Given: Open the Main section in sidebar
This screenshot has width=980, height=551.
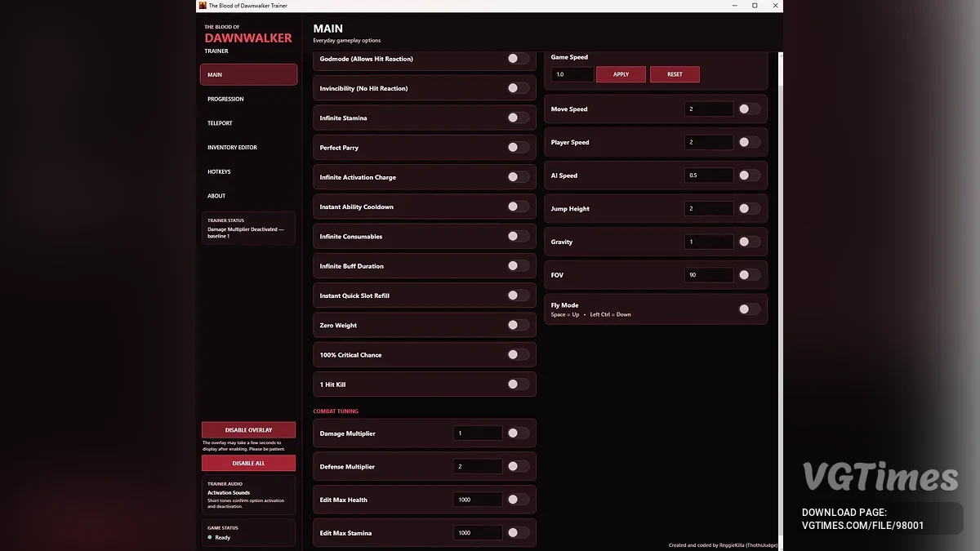Looking at the screenshot, I should click(x=248, y=74).
